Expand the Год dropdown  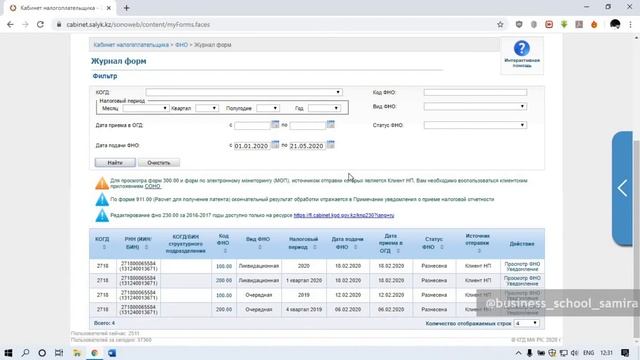click(324, 108)
